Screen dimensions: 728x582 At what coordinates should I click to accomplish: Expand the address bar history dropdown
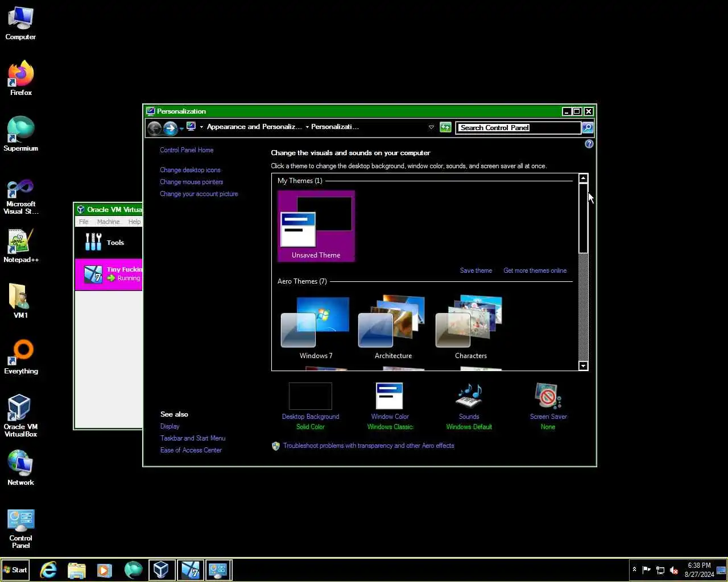click(431, 127)
